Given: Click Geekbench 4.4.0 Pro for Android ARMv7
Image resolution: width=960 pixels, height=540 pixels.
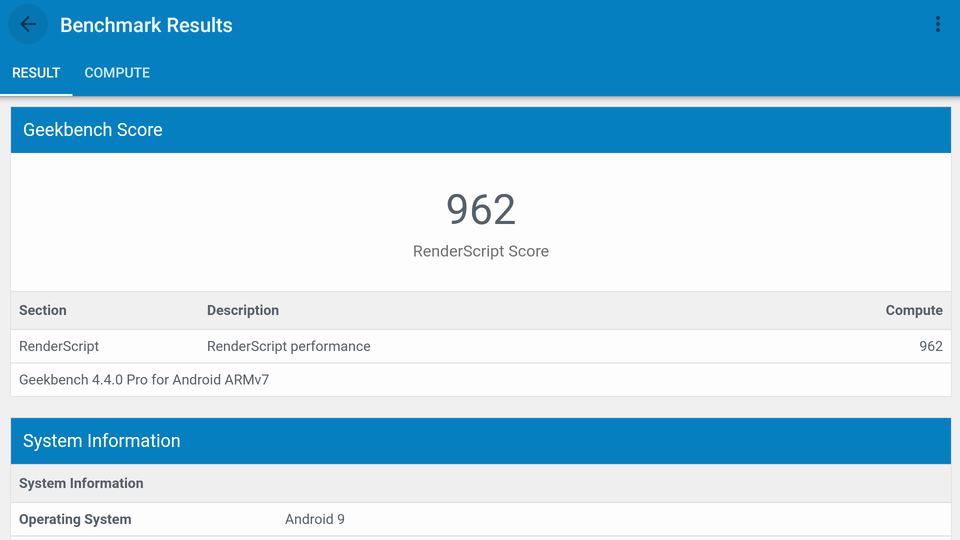Looking at the screenshot, I should click(x=144, y=380).
